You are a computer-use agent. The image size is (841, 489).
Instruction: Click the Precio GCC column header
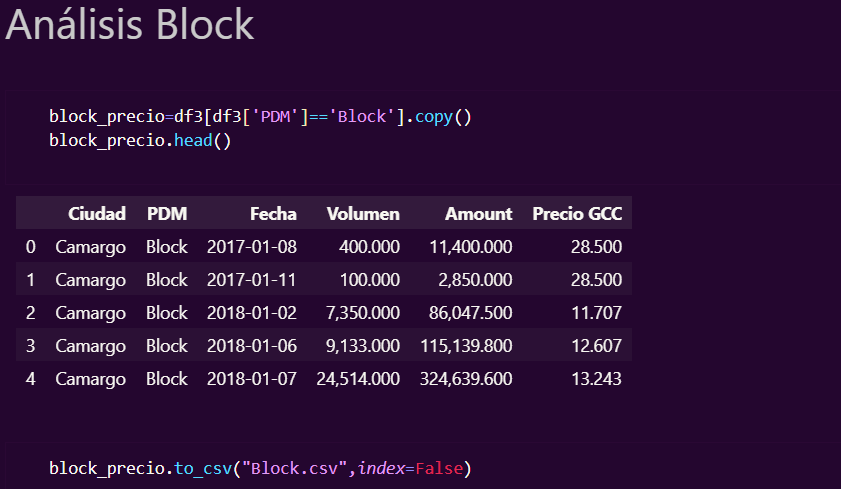click(577, 213)
